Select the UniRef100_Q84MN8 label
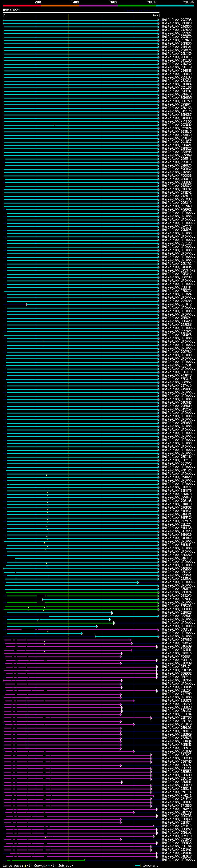This screenshot has width=197, height=868. click(x=176, y=71)
